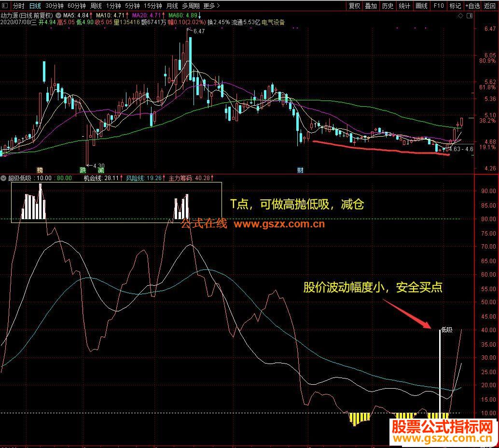Open the 月线 monthly chart
The image size is (499, 448).
172,6
